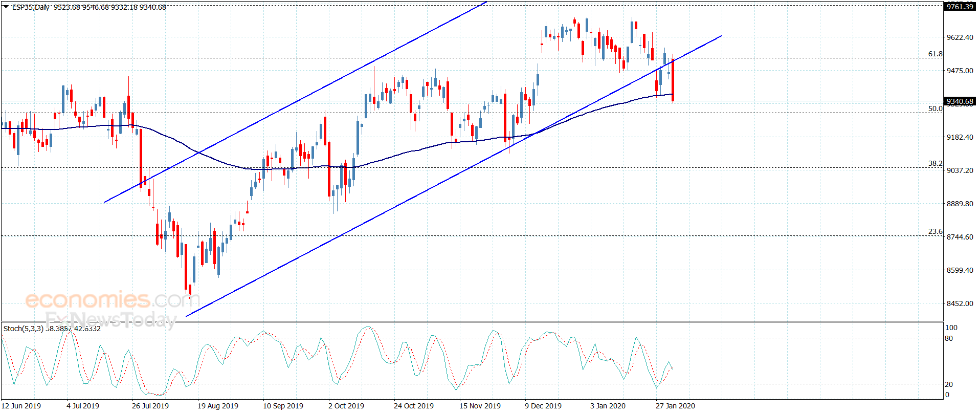Click the stochastic 20 level label
The width and height of the screenshot is (980, 413).
[949, 384]
